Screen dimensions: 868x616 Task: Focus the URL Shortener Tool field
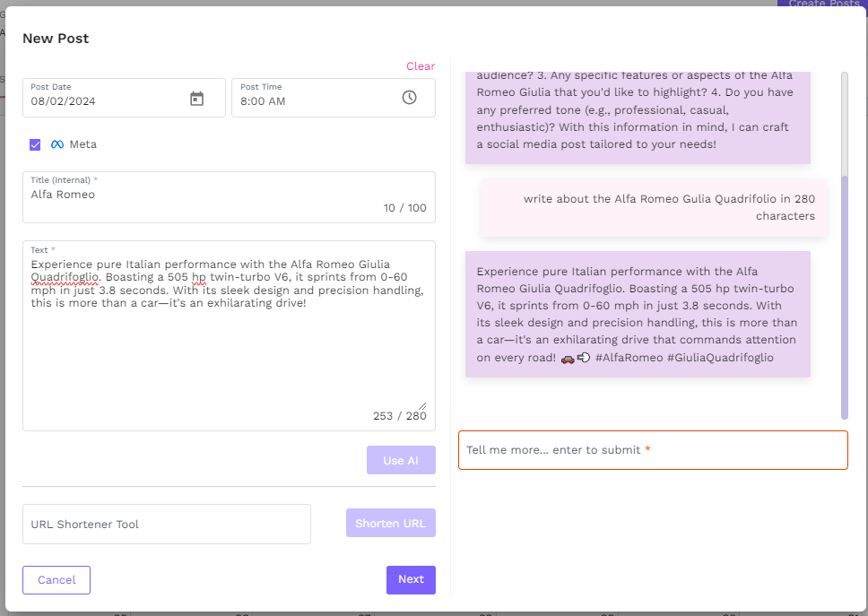tap(167, 525)
